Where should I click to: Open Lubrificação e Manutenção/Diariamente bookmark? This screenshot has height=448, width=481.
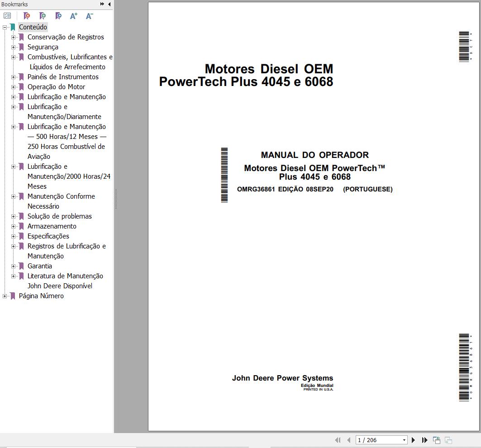pyautogui.click(x=64, y=112)
